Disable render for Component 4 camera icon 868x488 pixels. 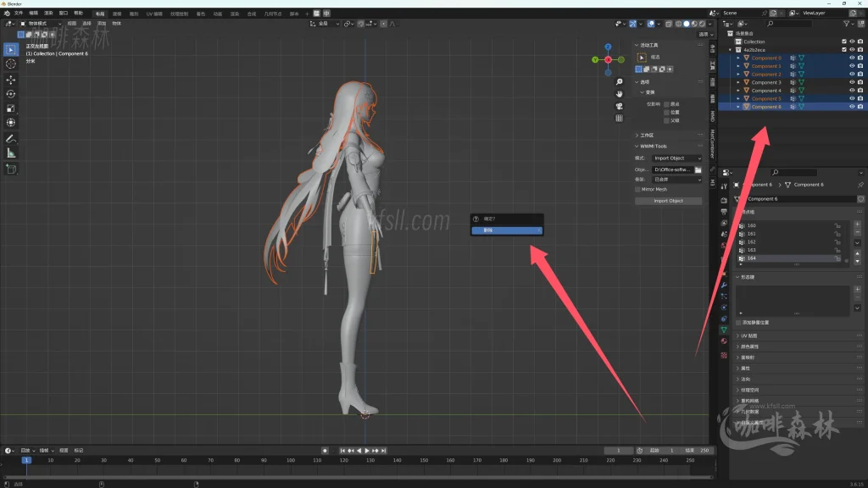(x=860, y=90)
